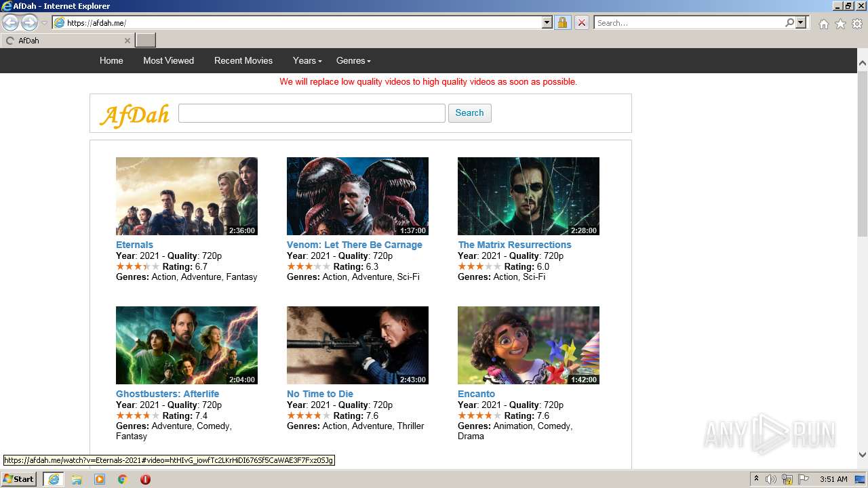The image size is (868, 488).
Task: Open the recent pages dropdown arrow
Action: tap(44, 23)
